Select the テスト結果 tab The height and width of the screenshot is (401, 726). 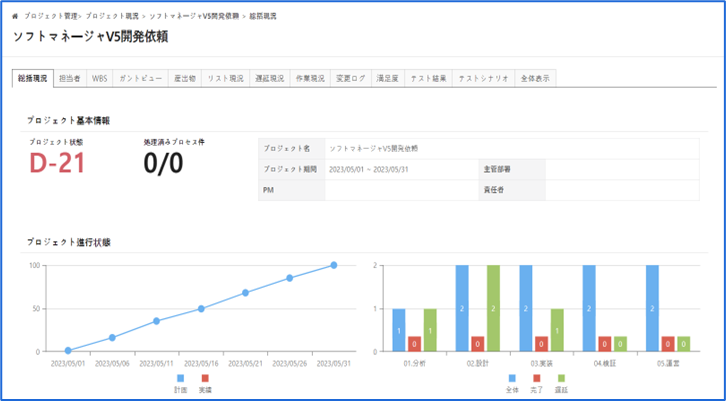pyautogui.click(x=428, y=78)
